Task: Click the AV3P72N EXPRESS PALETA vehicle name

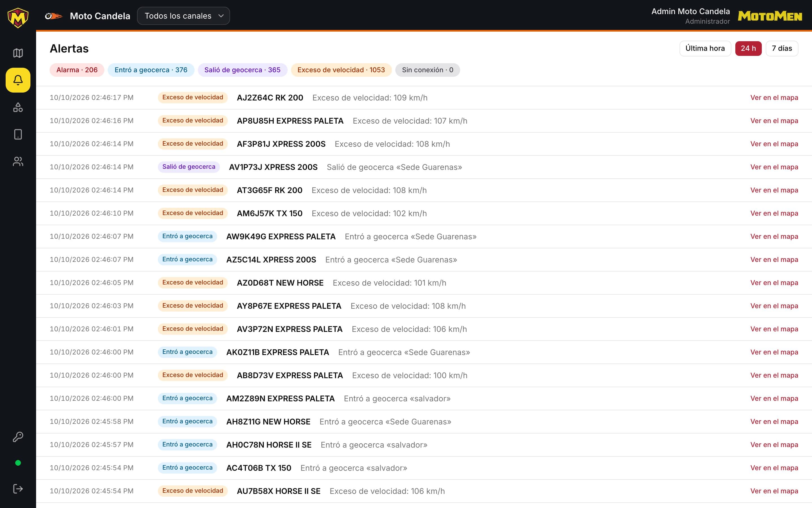Action: 290,329
